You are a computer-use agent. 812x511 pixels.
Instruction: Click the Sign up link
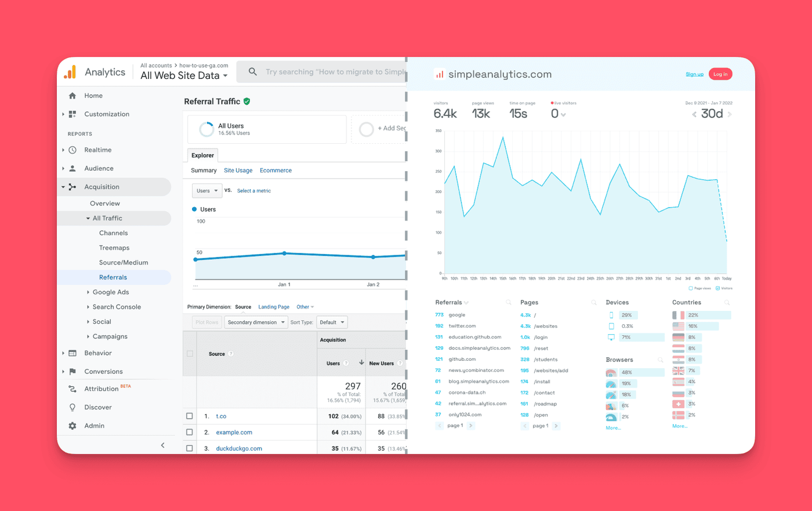pos(694,74)
